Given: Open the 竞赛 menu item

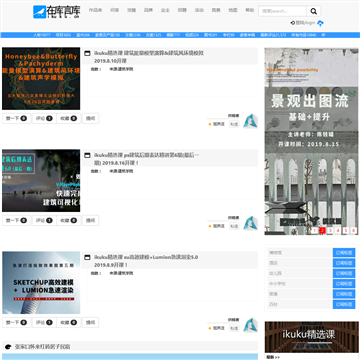Looking at the screenshot, I should pos(216,10).
